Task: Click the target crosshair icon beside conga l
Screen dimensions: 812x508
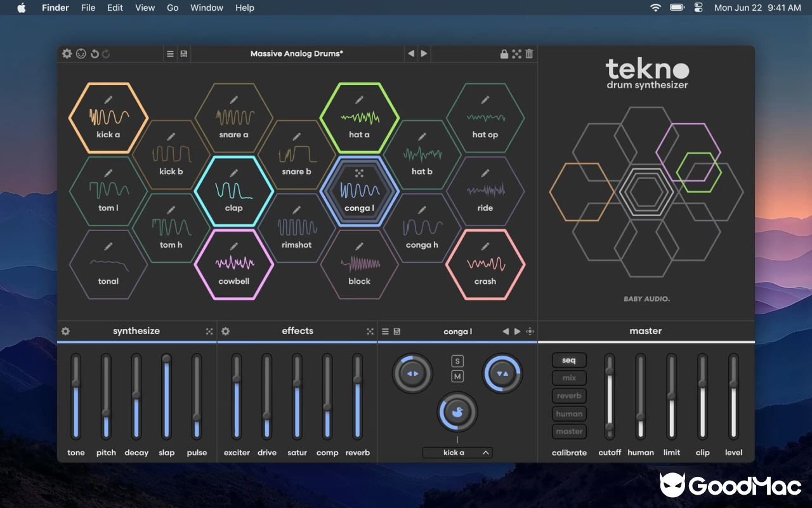Action: coord(530,331)
